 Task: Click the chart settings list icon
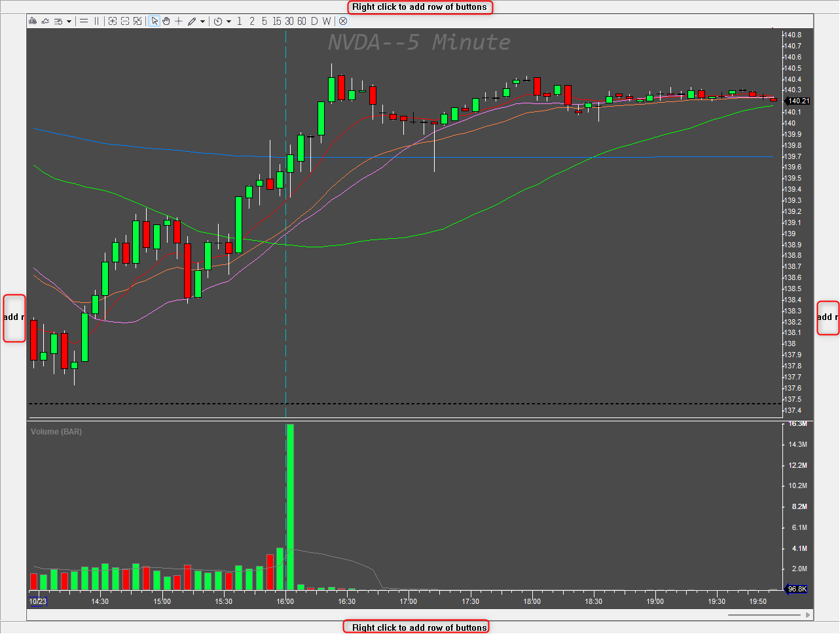coord(58,21)
